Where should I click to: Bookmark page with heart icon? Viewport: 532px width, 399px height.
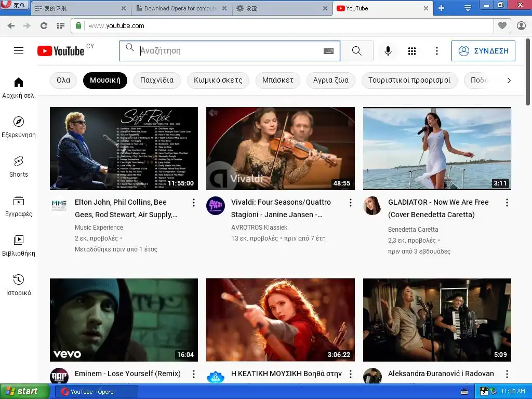click(502, 25)
